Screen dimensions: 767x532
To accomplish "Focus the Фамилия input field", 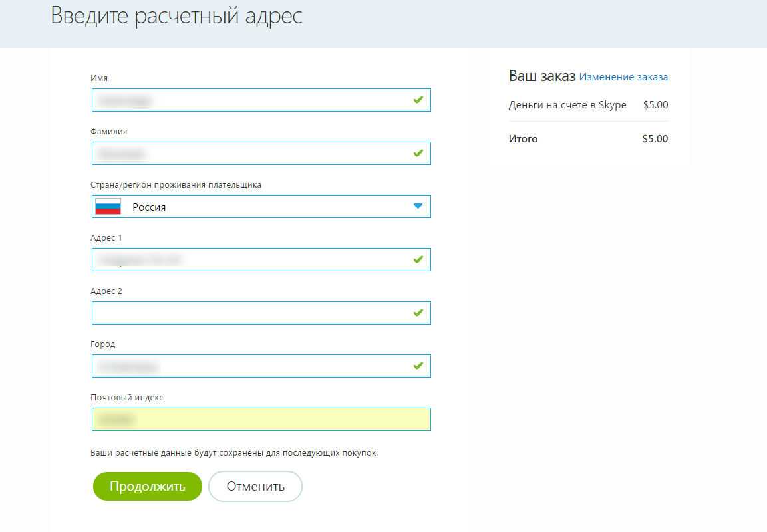I will [253, 154].
